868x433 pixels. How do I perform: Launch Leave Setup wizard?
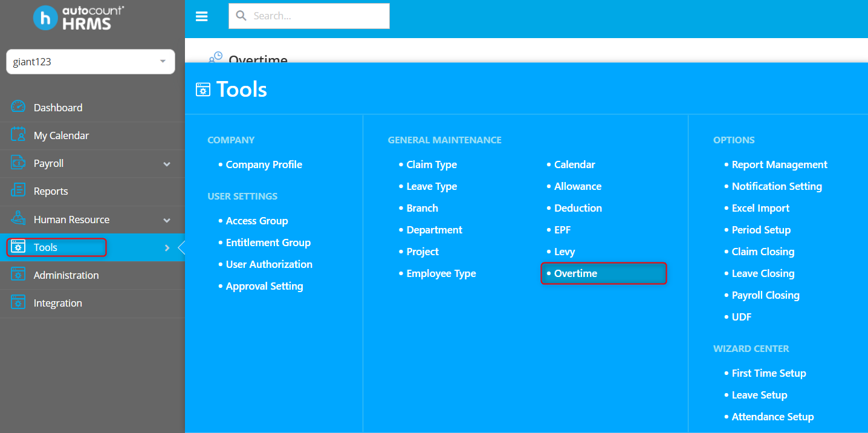(x=759, y=395)
